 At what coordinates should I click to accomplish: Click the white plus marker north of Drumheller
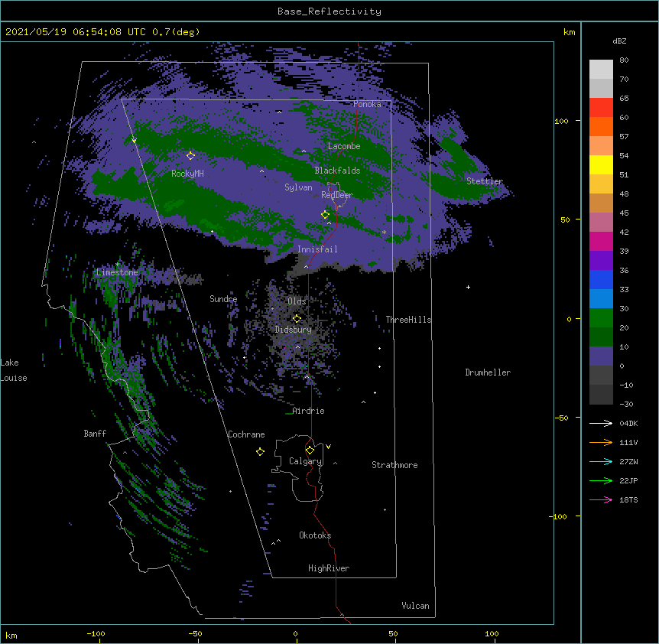[x=468, y=287]
